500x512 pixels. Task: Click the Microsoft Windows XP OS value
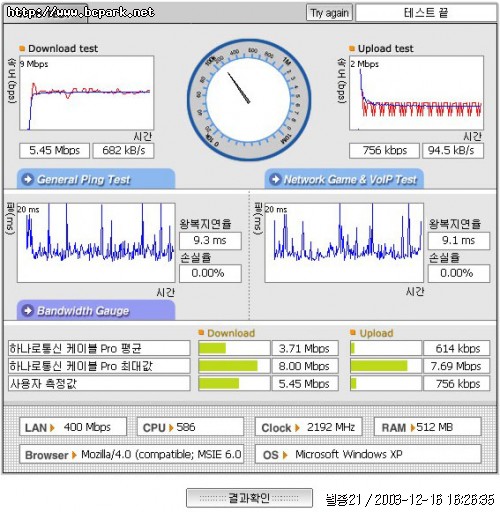(349, 454)
